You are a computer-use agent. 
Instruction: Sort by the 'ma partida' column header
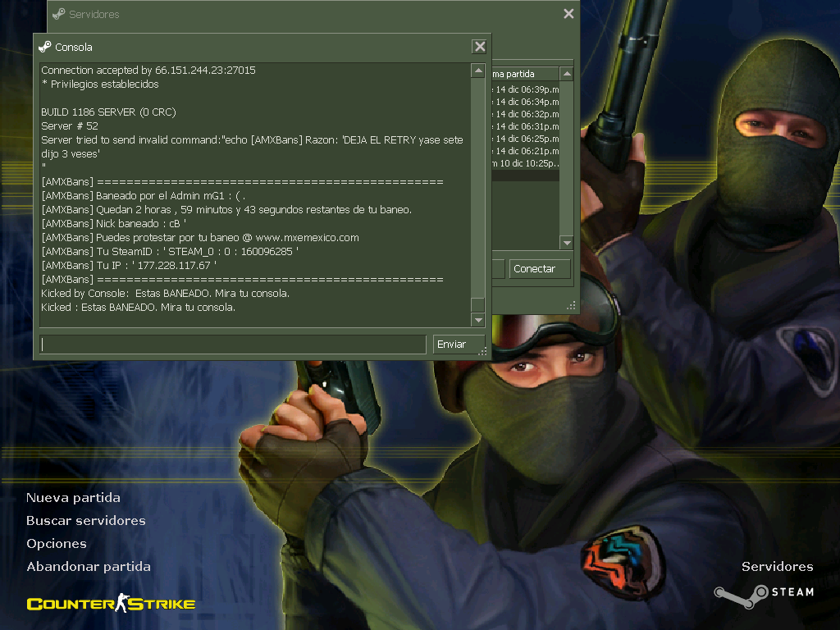click(525, 74)
